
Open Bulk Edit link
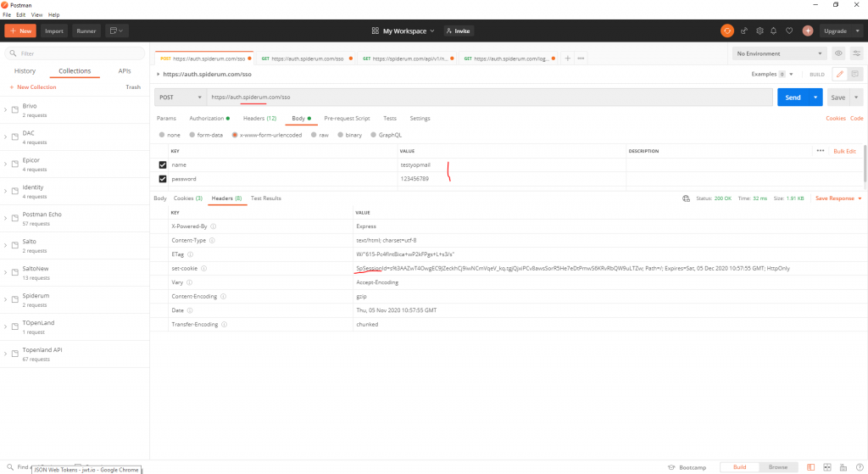tap(844, 151)
